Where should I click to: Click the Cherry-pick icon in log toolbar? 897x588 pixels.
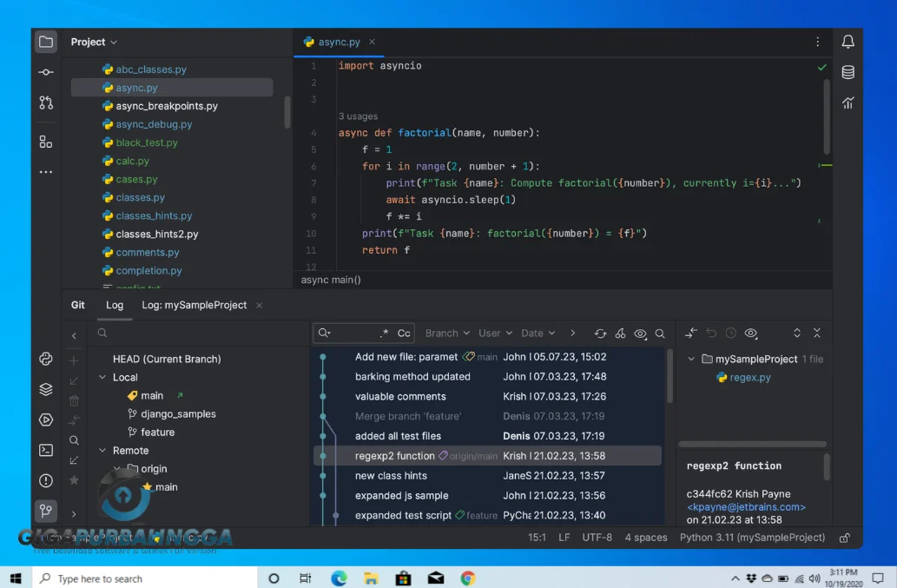click(x=620, y=334)
